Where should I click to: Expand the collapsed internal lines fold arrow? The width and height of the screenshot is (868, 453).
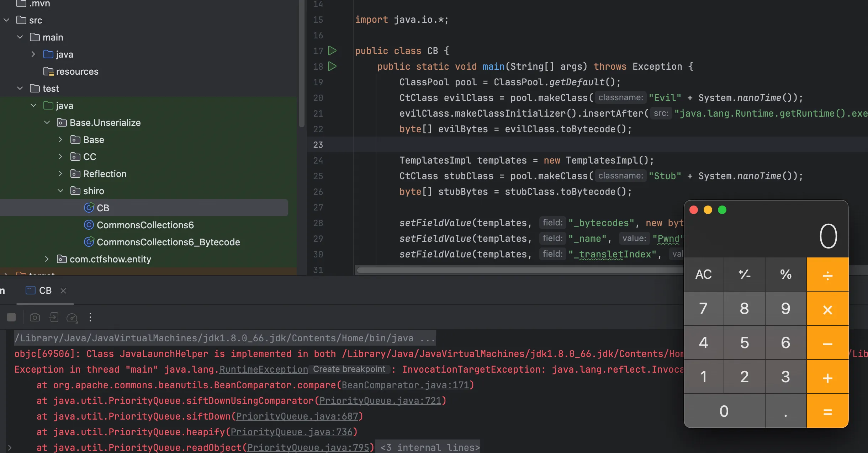10,447
